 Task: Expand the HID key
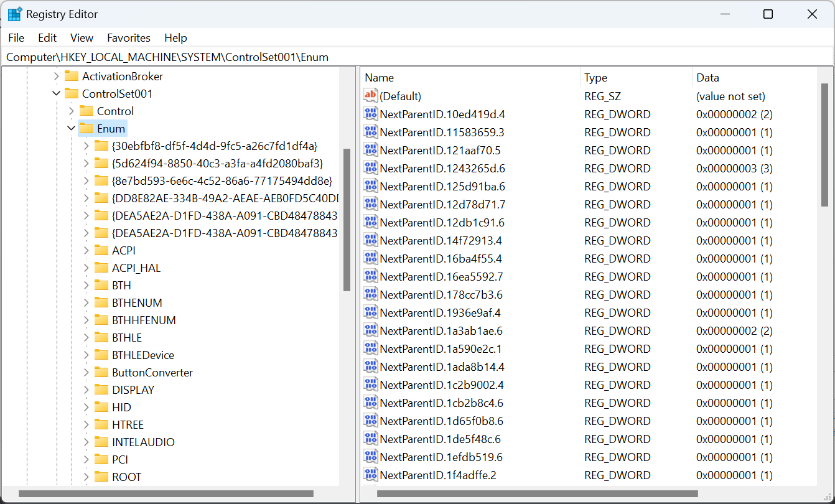pos(86,407)
